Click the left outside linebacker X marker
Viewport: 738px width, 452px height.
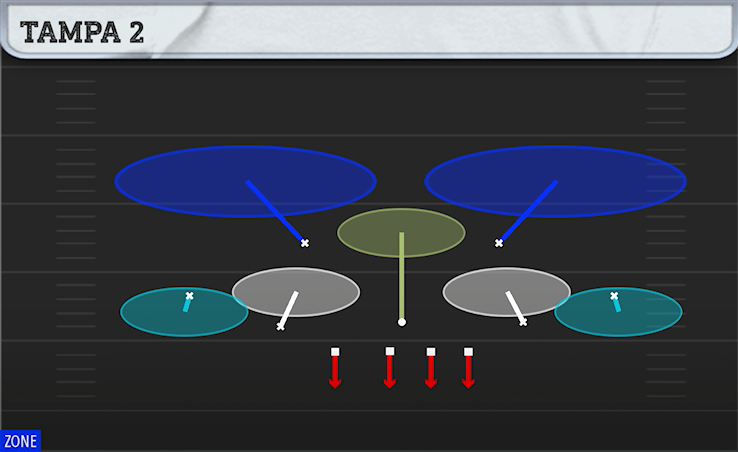(281, 326)
